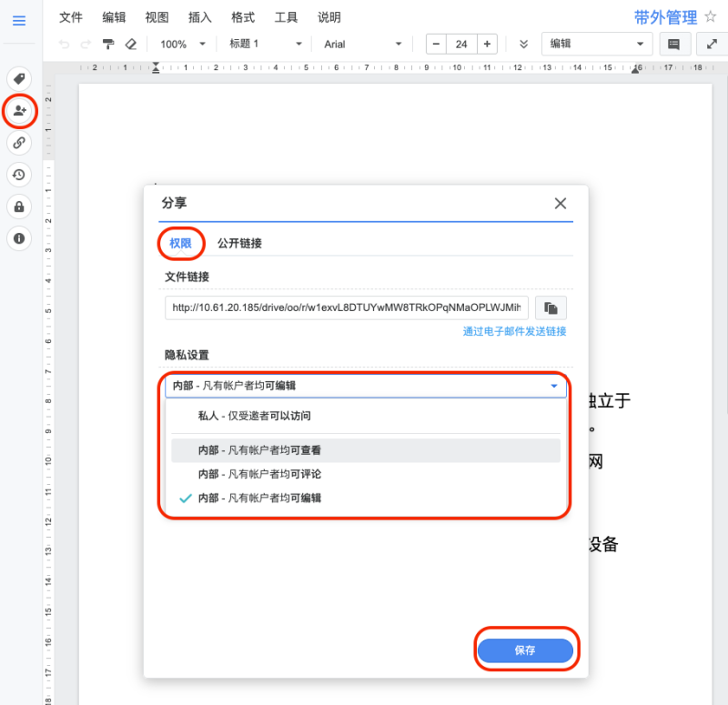The height and width of the screenshot is (705, 728).
Task: Copy the file link with copy icon
Action: click(551, 307)
